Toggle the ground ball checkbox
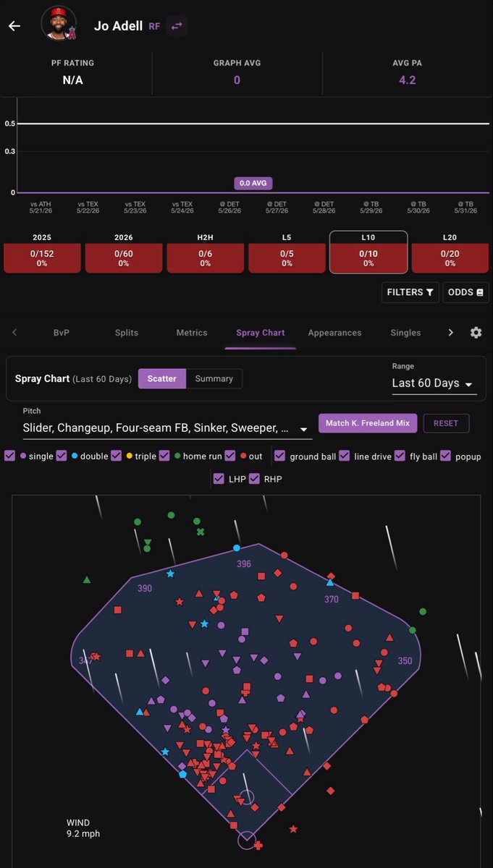 279,456
